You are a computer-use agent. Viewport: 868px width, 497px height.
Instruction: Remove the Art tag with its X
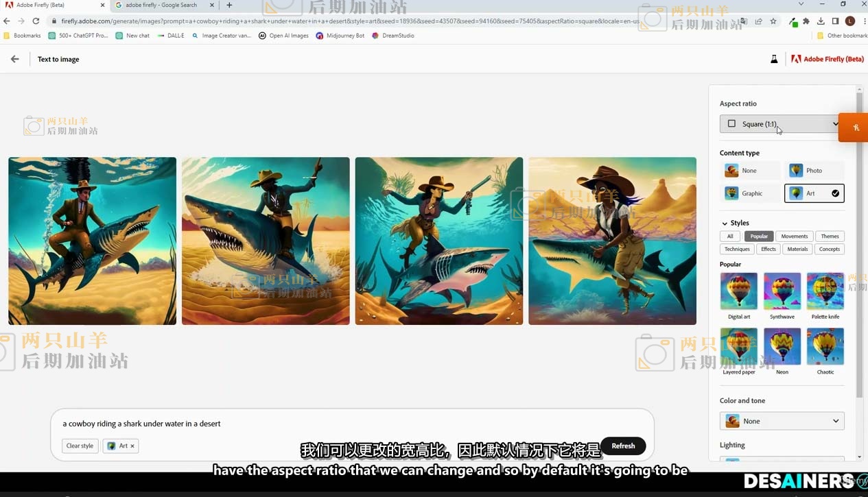coord(132,446)
